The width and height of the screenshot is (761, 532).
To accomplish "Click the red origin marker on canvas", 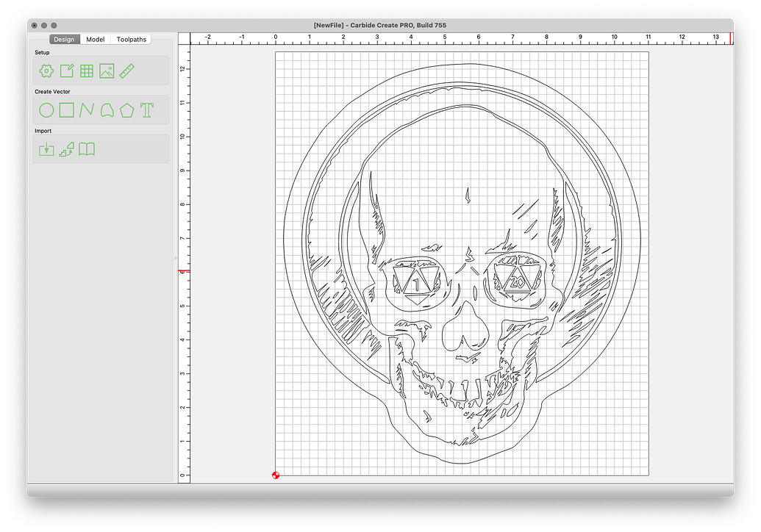I will (276, 475).
